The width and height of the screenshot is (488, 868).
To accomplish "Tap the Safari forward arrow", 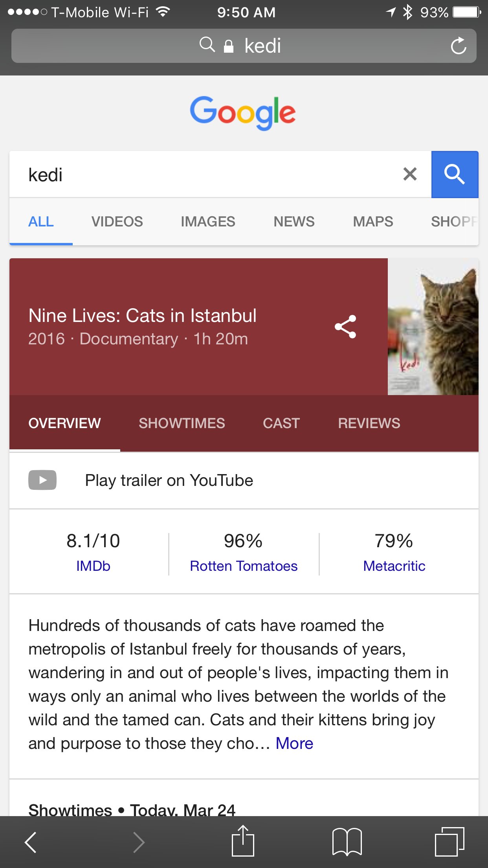I will pos(138,842).
